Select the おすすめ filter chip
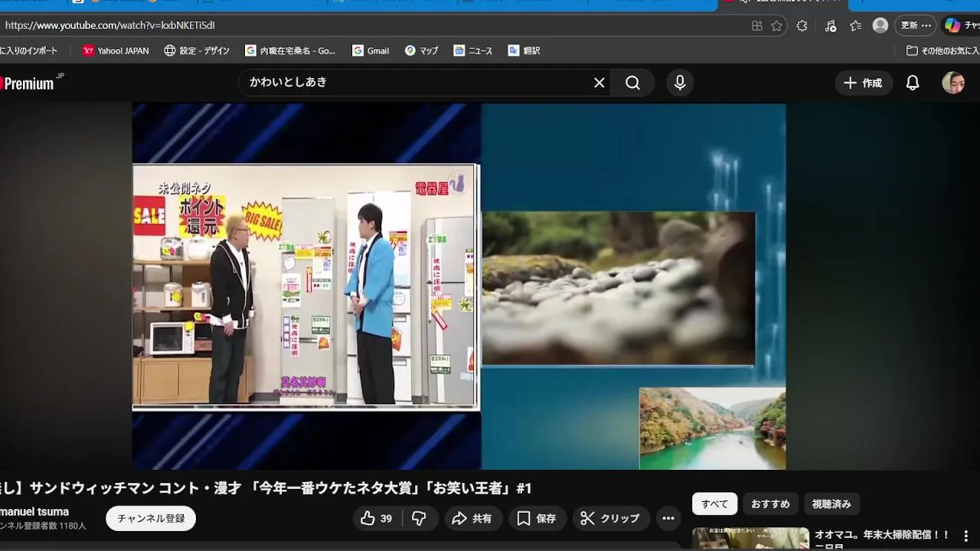 click(770, 504)
